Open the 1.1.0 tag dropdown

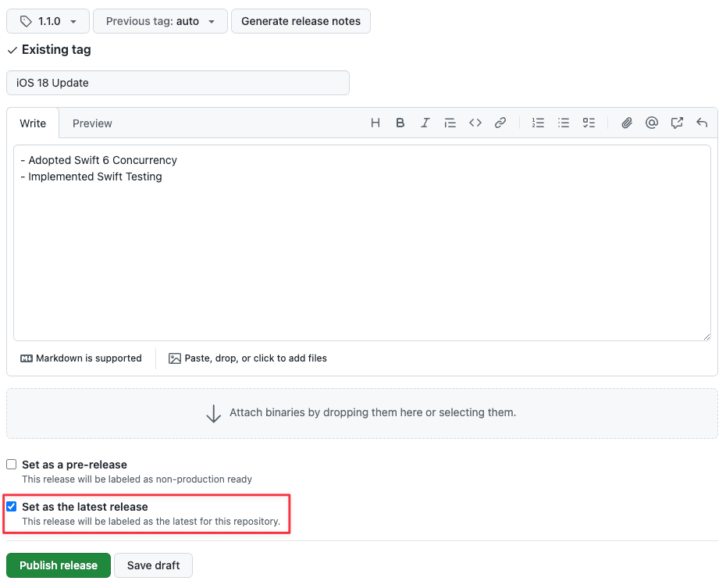pos(48,21)
